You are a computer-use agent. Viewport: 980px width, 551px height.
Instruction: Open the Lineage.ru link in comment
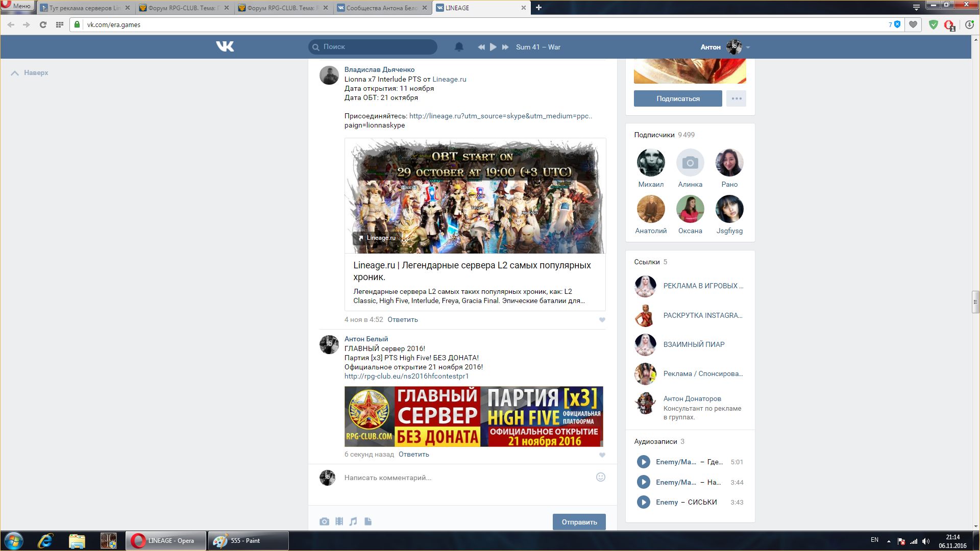[449, 79]
